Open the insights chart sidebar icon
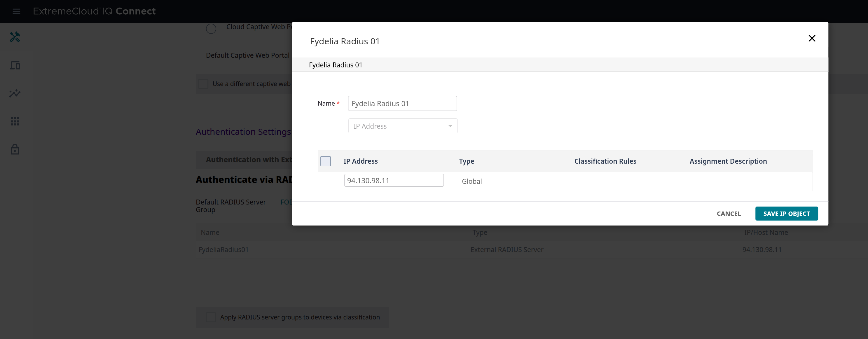This screenshot has height=339, width=868. coord(15,93)
